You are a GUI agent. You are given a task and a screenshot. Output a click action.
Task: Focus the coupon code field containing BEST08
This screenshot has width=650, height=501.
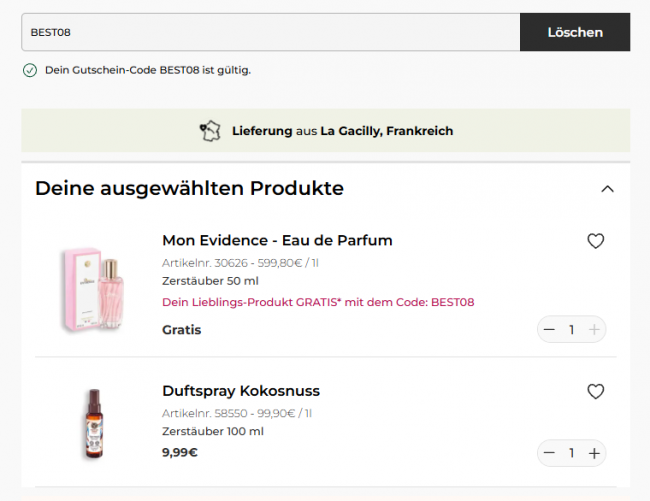271,32
